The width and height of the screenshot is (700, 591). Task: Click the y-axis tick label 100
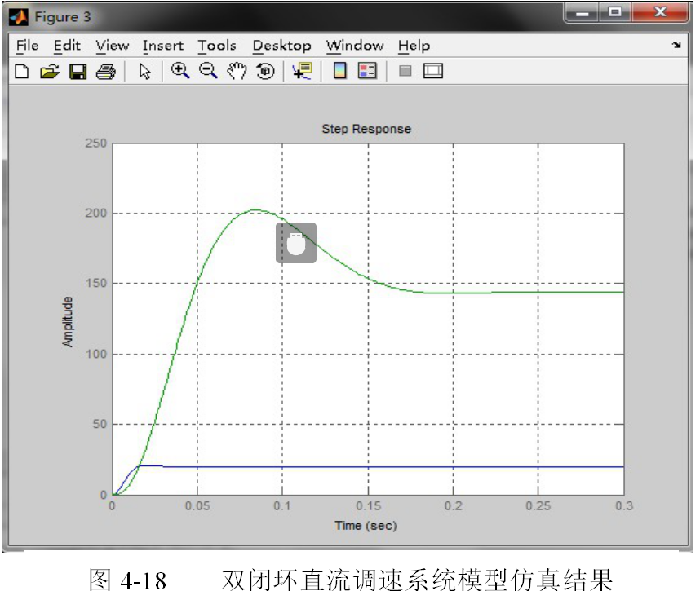point(96,354)
